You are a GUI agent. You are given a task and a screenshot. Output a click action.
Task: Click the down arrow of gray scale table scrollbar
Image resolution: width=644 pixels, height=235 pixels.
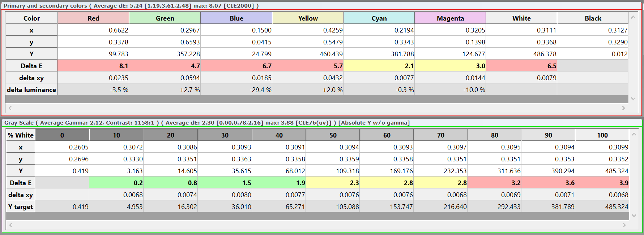tap(634, 216)
